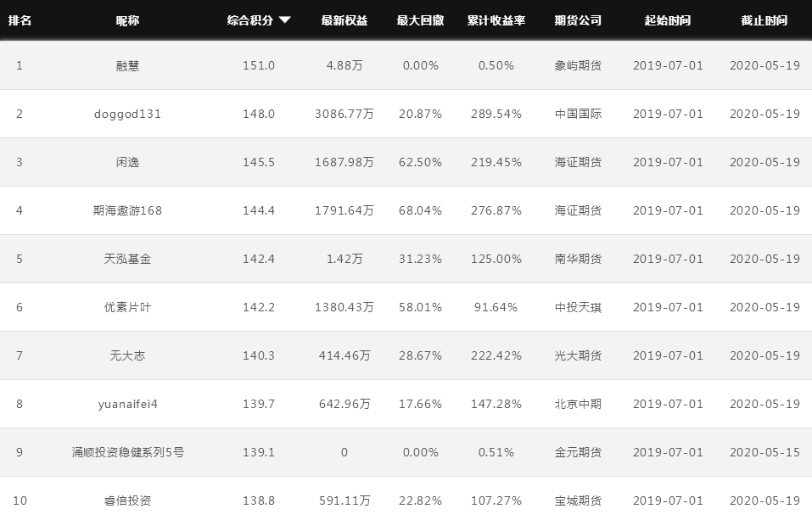This screenshot has width=812, height=520.
Task: Sort by 综合积分 column header
Action: point(250,20)
